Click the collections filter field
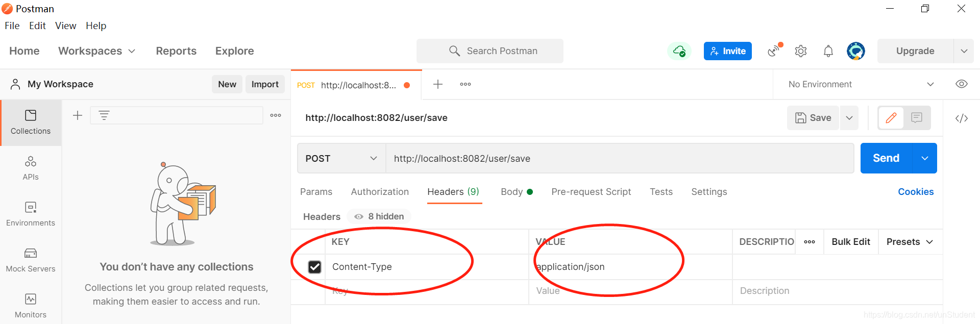The height and width of the screenshot is (324, 980). pos(177,115)
